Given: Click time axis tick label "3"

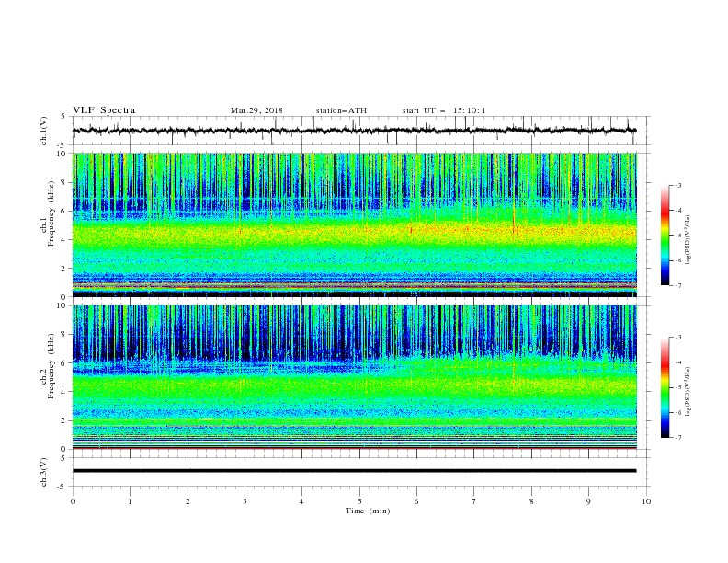Looking at the screenshot, I should (245, 501).
